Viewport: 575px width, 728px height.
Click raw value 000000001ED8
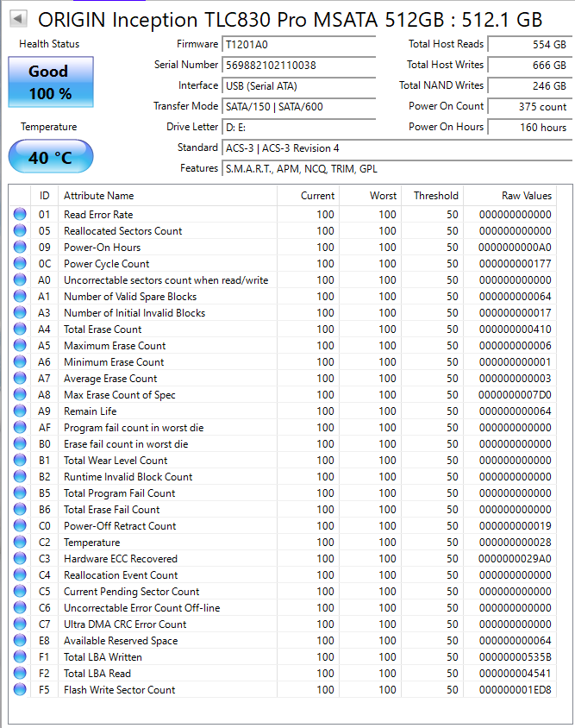pyautogui.click(x=515, y=689)
